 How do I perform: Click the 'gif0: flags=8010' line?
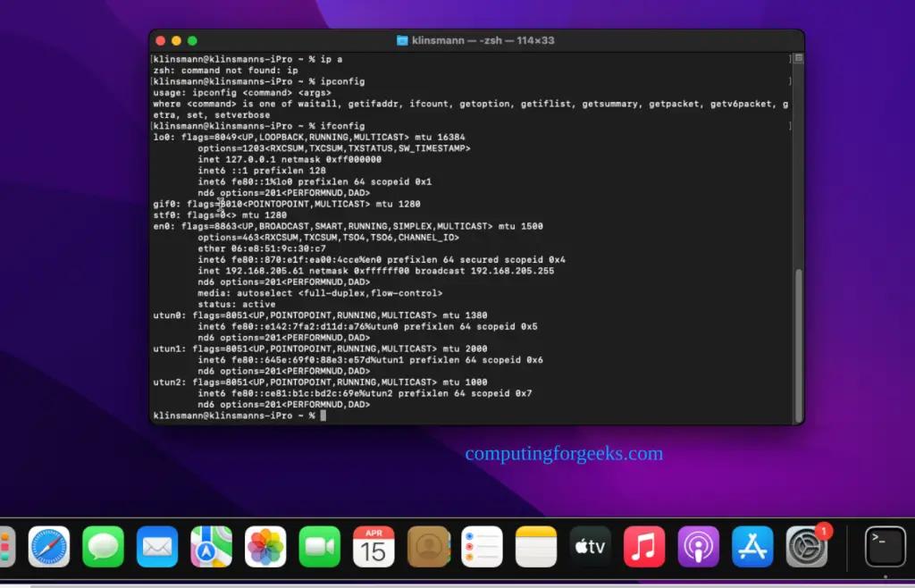point(287,204)
